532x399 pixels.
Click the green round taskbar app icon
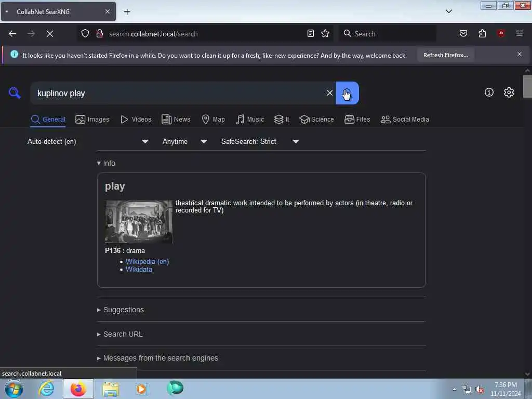(x=175, y=388)
